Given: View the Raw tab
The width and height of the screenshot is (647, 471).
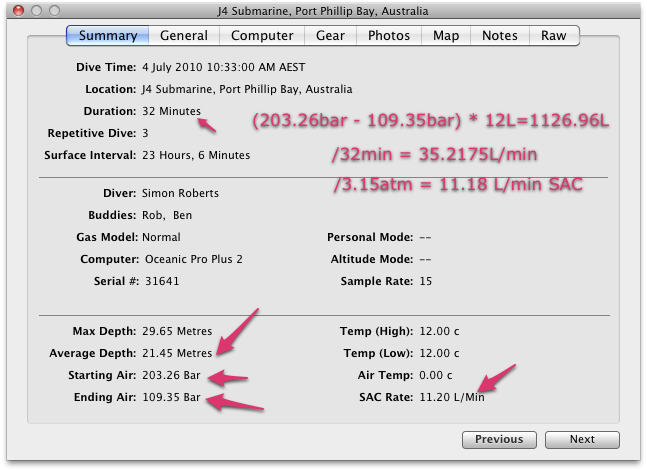Looking at the screenshot, I should pos(553,35).
